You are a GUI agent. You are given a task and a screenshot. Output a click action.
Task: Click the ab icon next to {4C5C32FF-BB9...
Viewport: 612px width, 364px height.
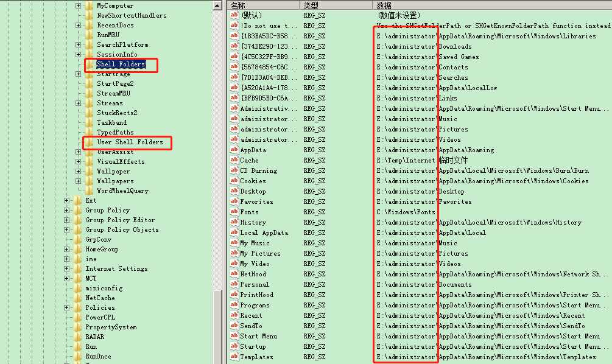point(234,57)
